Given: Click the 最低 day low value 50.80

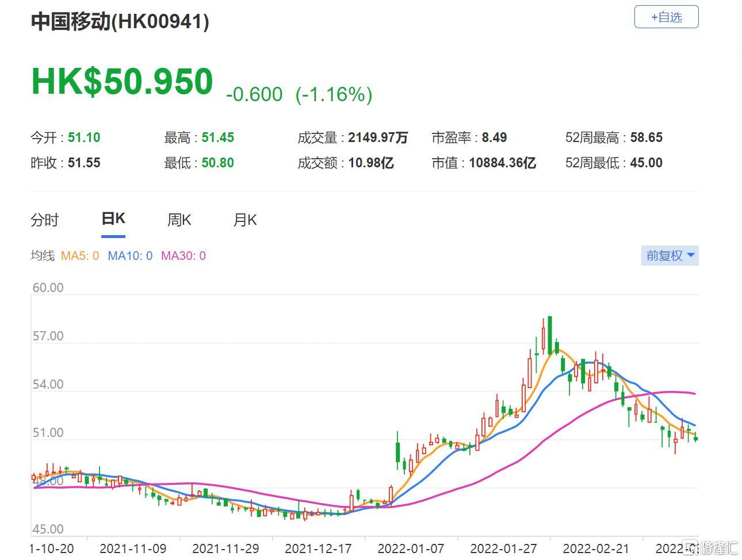Looking at the screenshot, I should (218, 163).
